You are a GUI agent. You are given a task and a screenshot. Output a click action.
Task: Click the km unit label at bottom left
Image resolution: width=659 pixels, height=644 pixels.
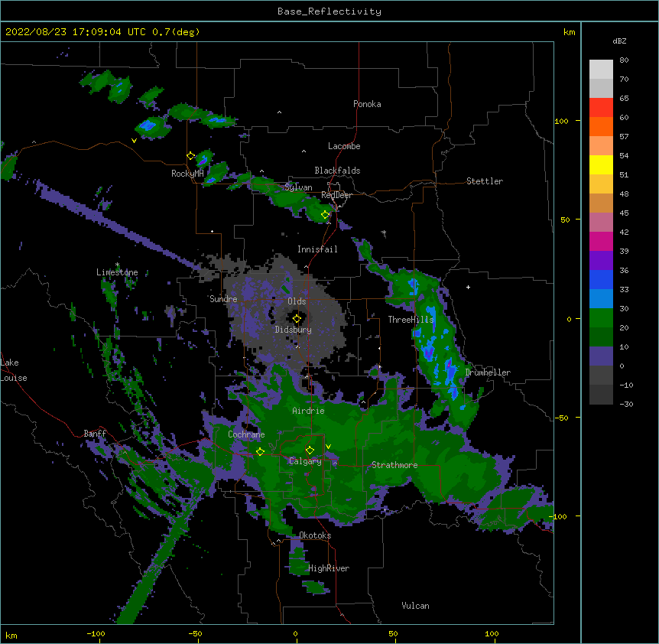point(11,635)
